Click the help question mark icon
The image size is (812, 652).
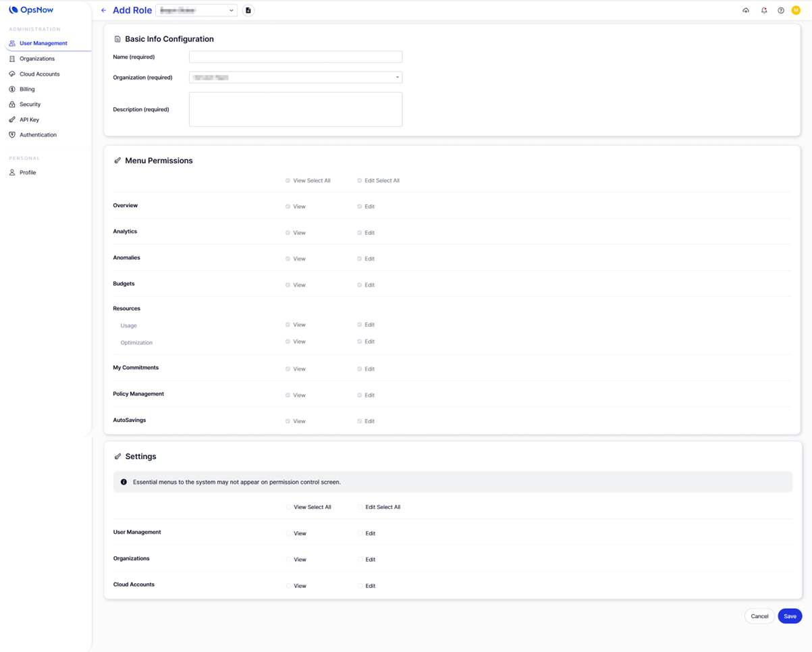tap(781, 11)
